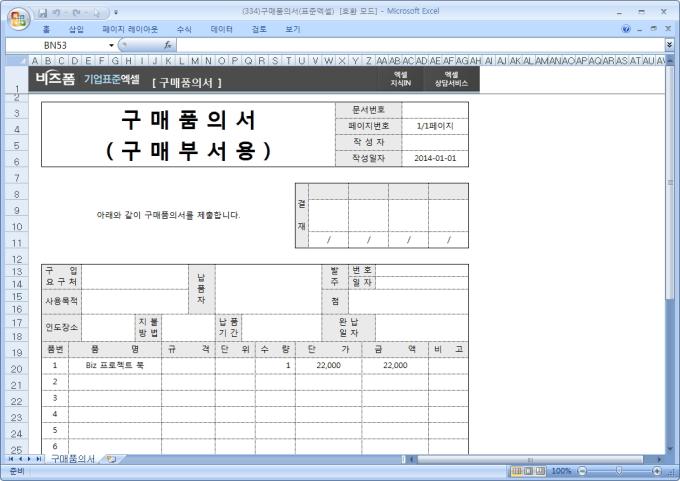
Task: Click the 아래와 같이 구매품의서를 제출합니다 text
Action: [x=168, y=215]
